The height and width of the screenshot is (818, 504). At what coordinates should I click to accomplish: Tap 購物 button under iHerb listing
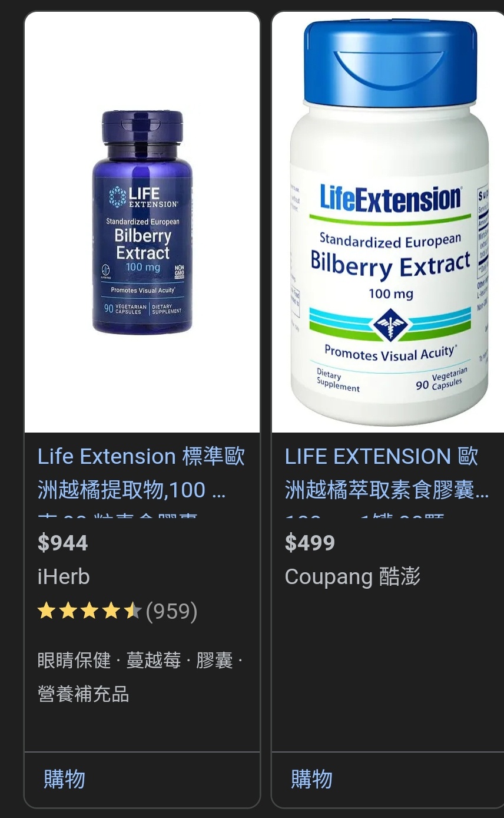coord(65,779)
